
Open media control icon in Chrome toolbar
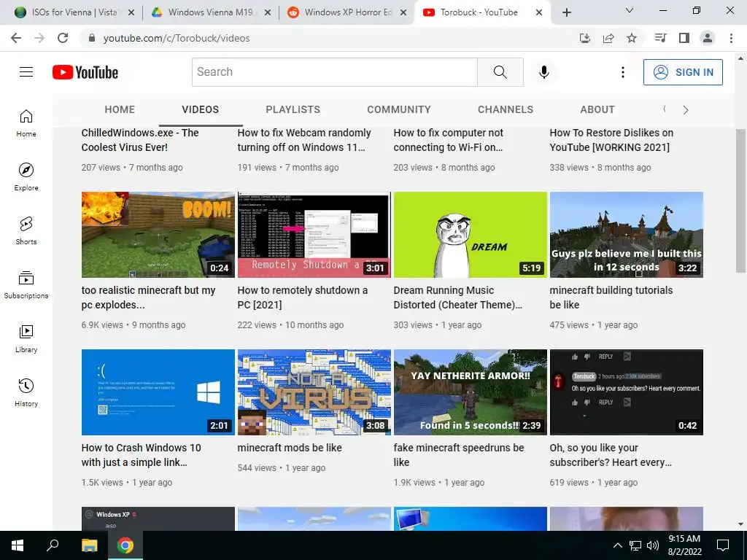pos(661,38)
